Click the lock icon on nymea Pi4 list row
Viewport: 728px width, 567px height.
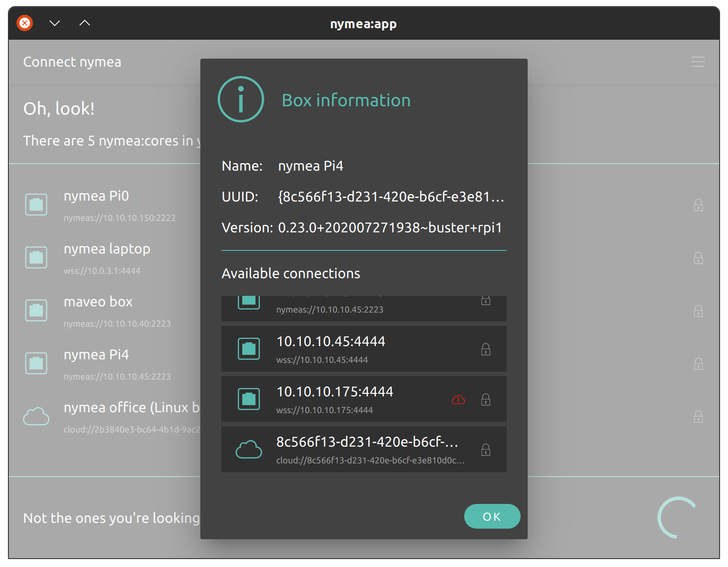coord(698,364)
